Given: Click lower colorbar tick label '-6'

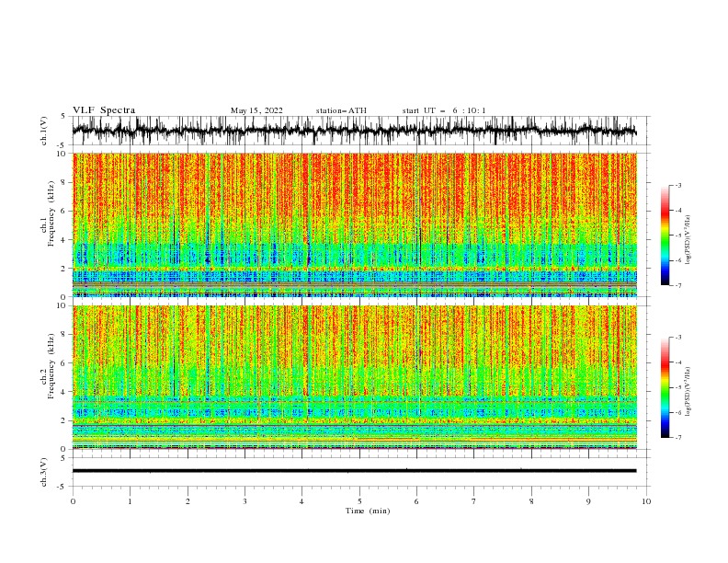Looking at the screenshot, I should (678, 412).
